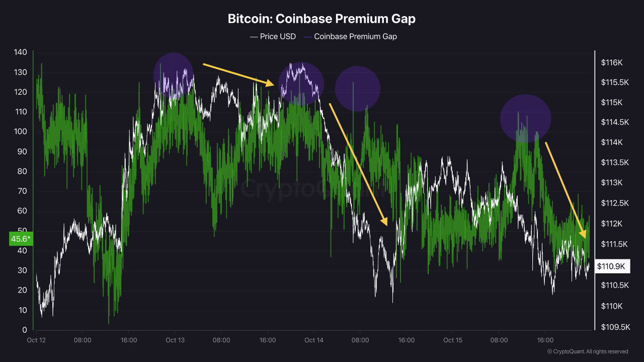The height and width of the screenshot is (362, 644).
Task: Toggle the Price USD legend entry
Action: pos(273,36)
